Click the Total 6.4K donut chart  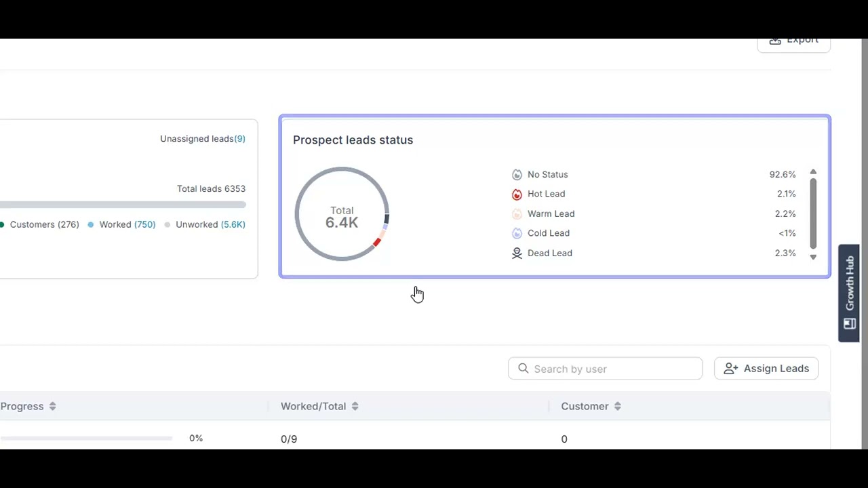(x=342, y=214)
